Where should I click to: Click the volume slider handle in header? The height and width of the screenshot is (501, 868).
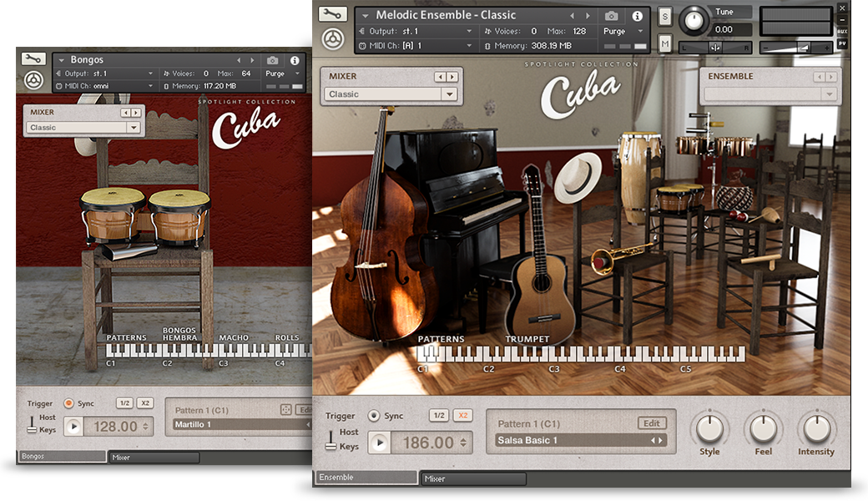pyautogui.click(x=804, y=48)
